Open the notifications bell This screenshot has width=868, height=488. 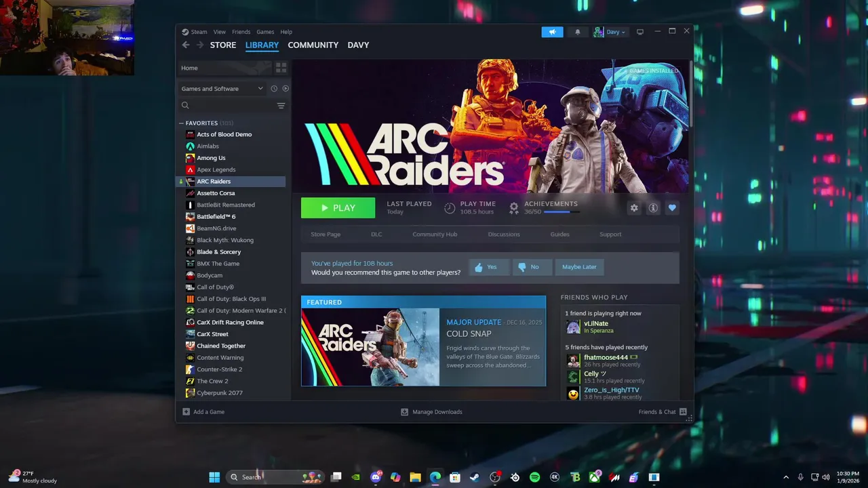[x=578, y=32]
